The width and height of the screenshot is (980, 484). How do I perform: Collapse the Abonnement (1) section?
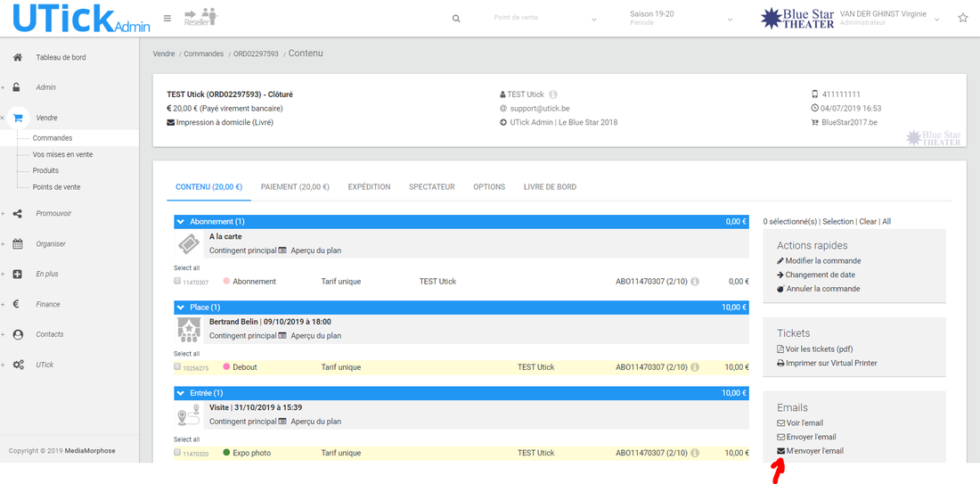click(181, 222)
